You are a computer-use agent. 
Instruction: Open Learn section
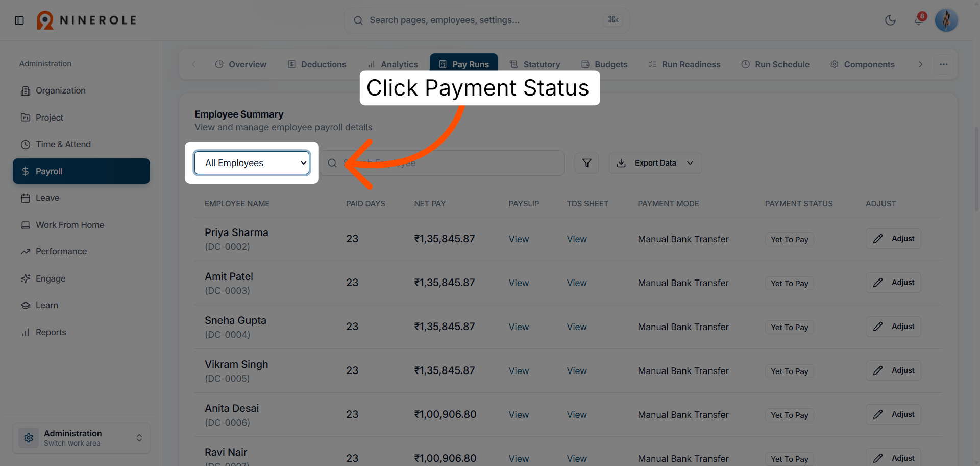82,306
